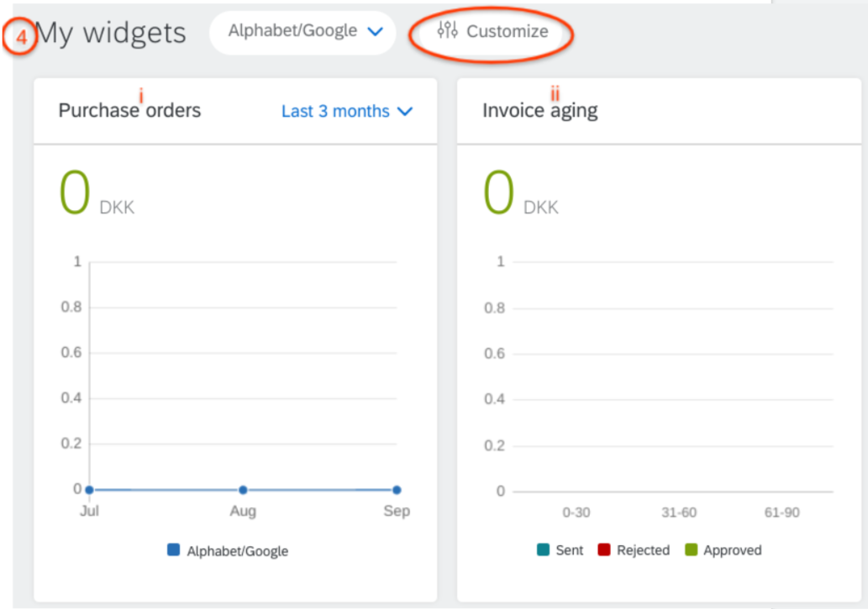Click the Sent legend label

pyautogui.click(x=569, y=550)
